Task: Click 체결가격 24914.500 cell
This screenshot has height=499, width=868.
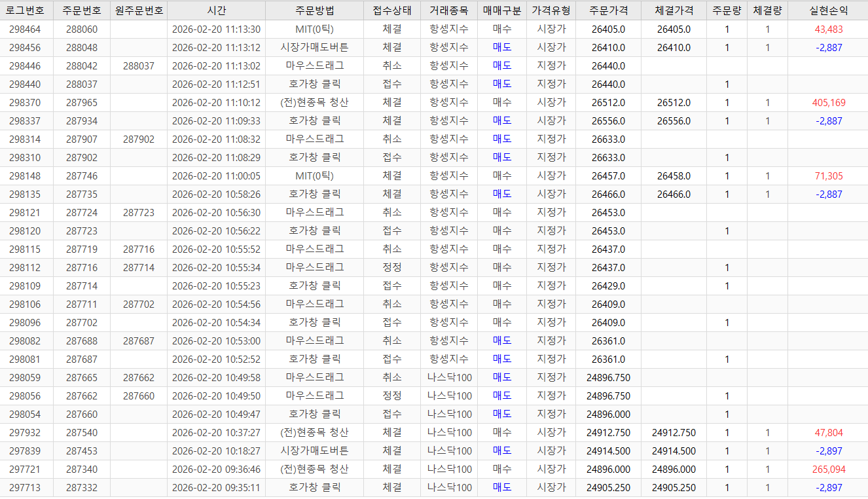Action: click(x=674, y=451)
